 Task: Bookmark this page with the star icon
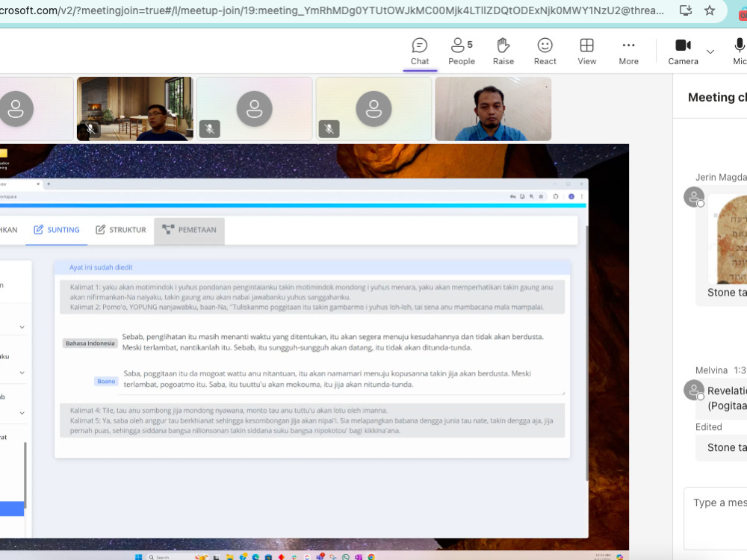pyautogui.click(x=710, y=10)
